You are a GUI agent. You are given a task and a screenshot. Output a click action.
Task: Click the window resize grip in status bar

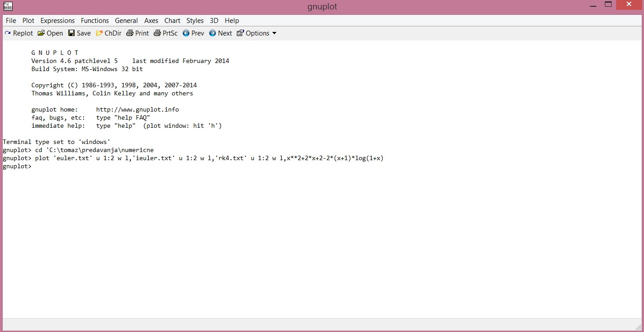pyautogui.click(x=639, y=327)
